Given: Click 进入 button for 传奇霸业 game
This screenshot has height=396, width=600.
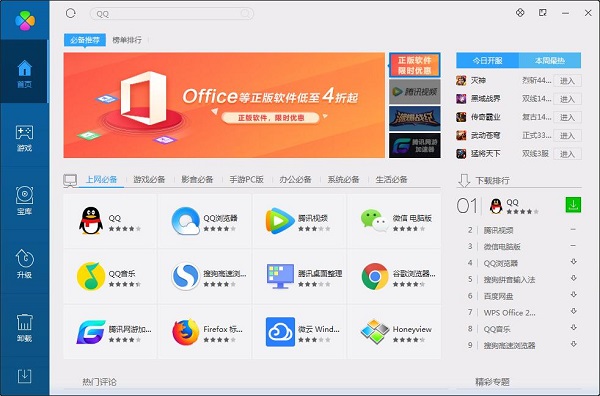Looking at the screenshot, I should (567, 117).
